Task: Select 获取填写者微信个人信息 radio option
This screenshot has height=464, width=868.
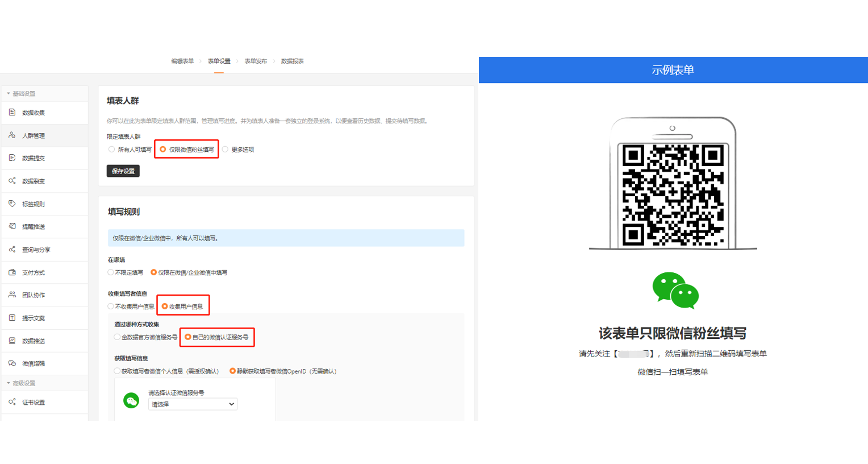Action: point(117,371)
